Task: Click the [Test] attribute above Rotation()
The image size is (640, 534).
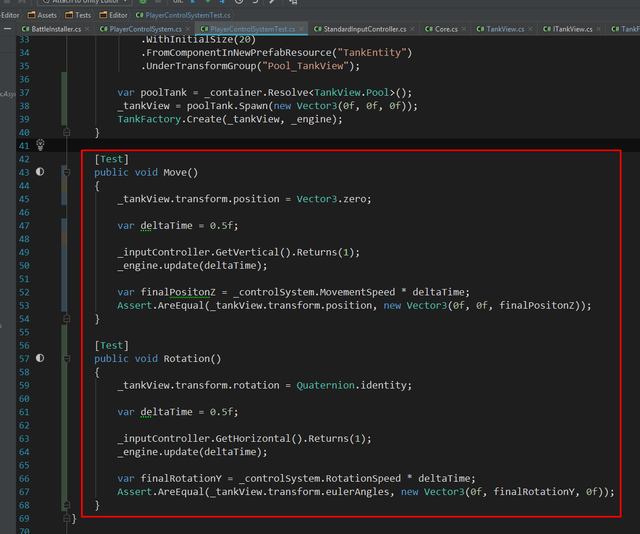Action: point(111,345)
